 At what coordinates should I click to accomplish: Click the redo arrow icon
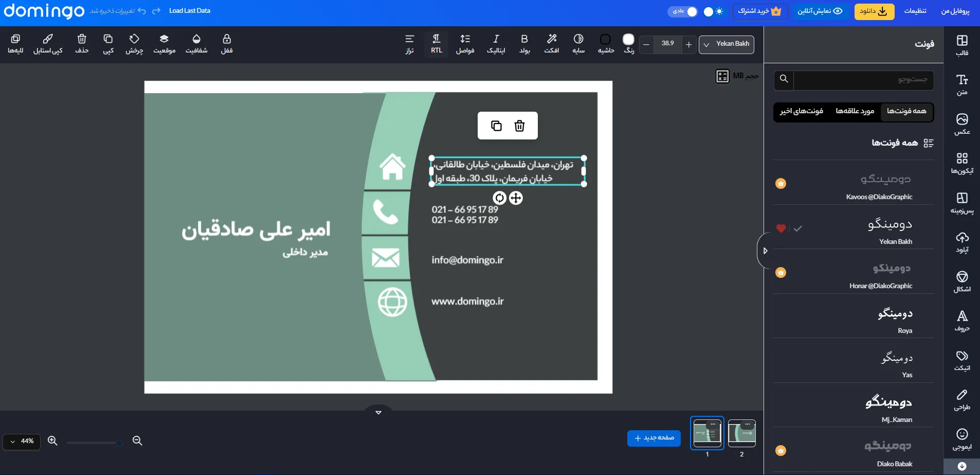[156, 11]
